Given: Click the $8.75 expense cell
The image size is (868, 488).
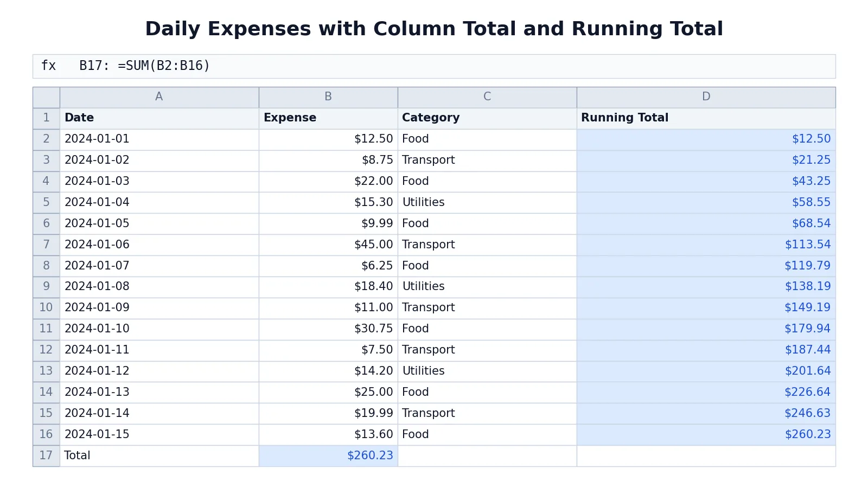Looking at the screenshot, I should (328, 160).
